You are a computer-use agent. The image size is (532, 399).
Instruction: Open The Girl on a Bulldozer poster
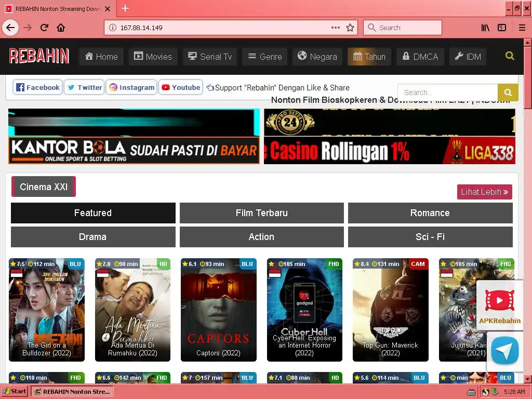46,310
